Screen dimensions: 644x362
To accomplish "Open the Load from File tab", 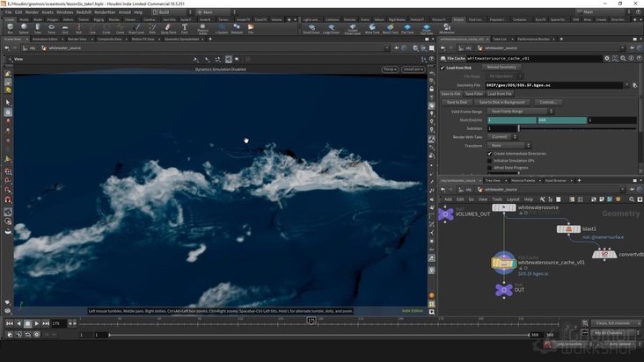I will (500, 94).
